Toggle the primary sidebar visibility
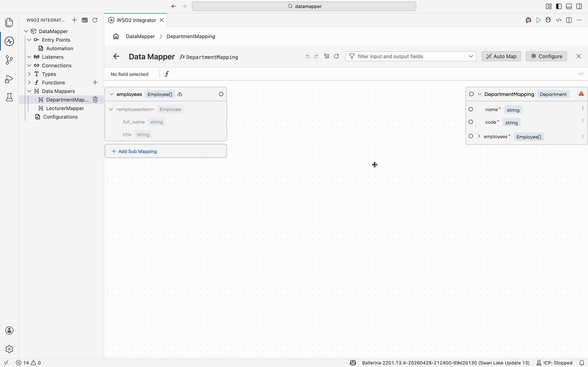 (559, 6)
